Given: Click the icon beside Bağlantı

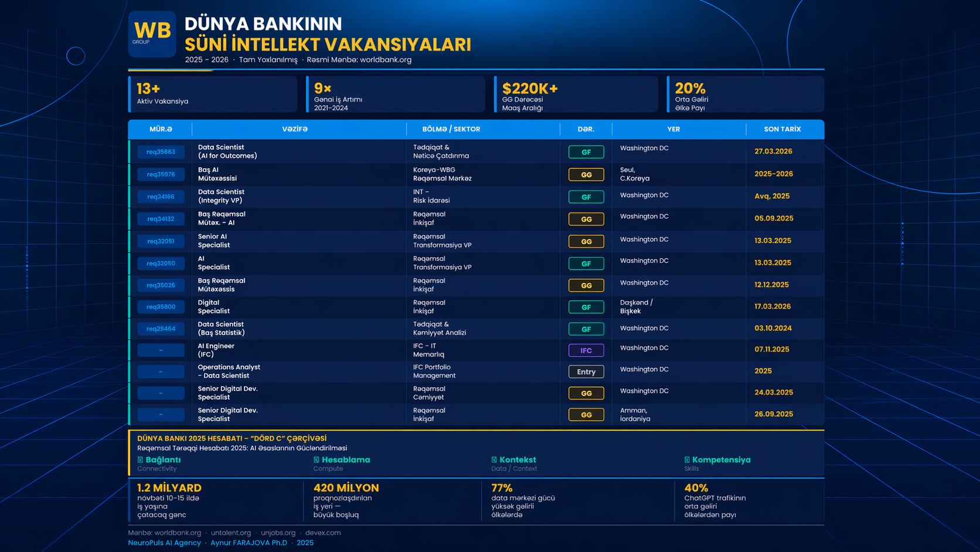Looking at the screenshot, I should click(140, 460).
